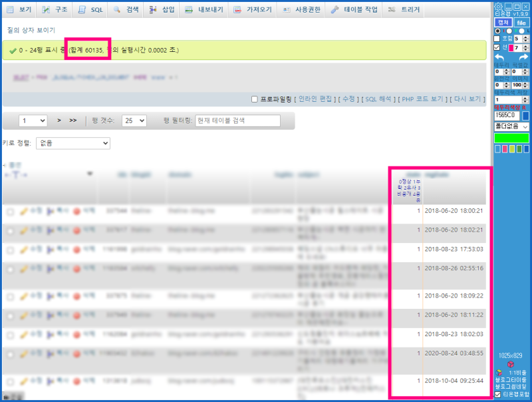
Task: Click the undo arrow icon
Action: [500, 57]
